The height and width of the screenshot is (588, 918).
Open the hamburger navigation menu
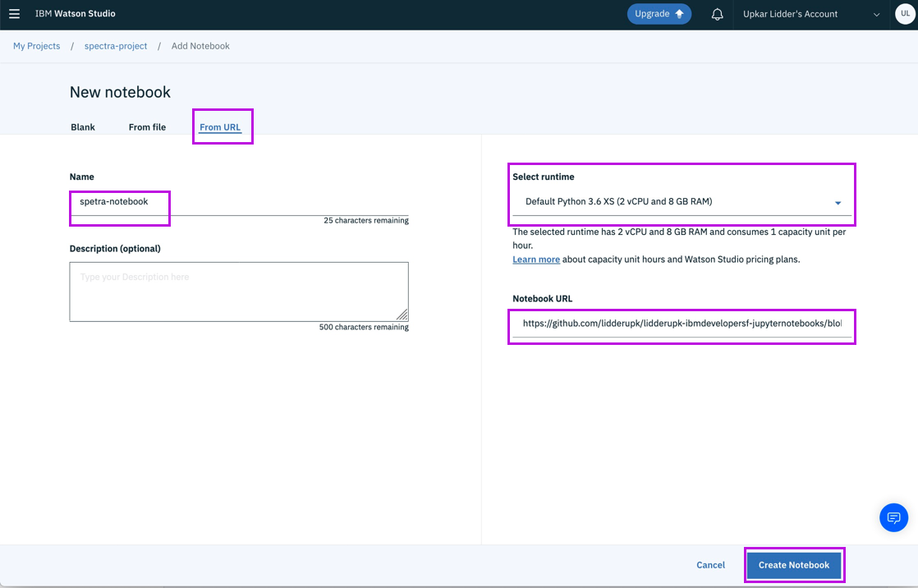[x=14, y=14]
